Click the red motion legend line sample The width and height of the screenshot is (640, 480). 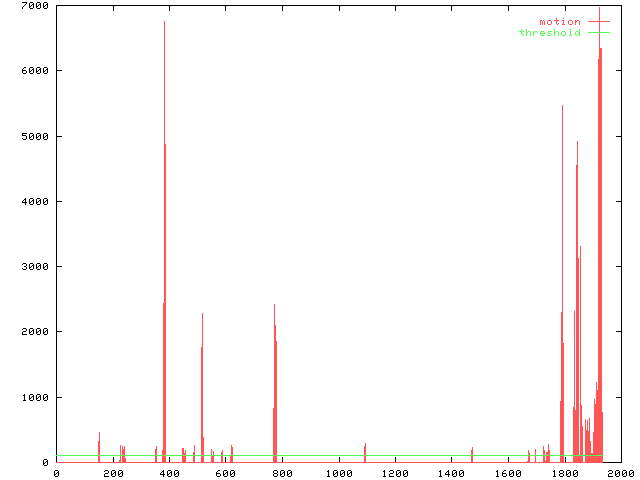(598, 22)
